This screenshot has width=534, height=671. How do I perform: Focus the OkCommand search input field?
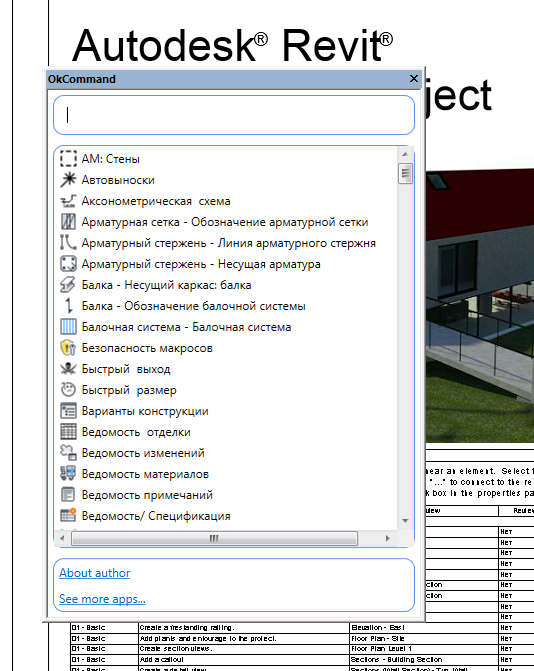click(234, 115)
